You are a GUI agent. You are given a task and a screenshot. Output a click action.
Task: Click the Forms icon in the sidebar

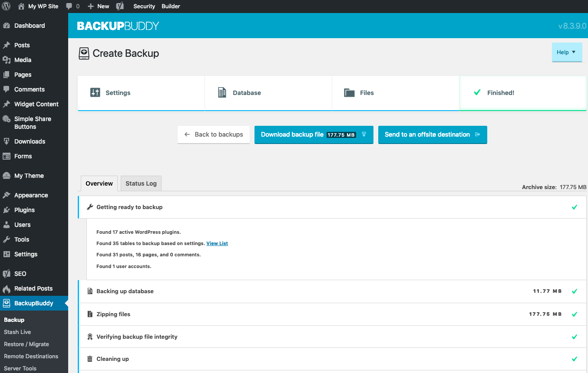click(x=7, y=156)
